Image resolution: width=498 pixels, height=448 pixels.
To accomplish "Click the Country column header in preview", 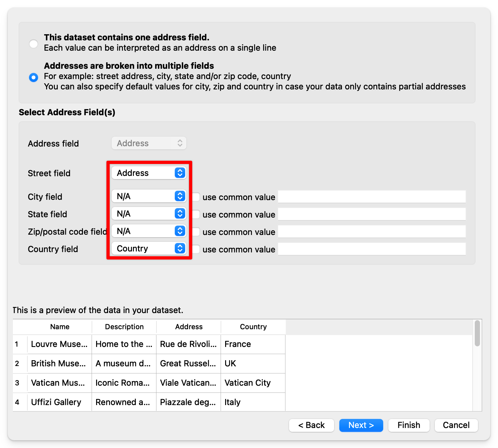I will pyautogui.click(x=253, y=327).
